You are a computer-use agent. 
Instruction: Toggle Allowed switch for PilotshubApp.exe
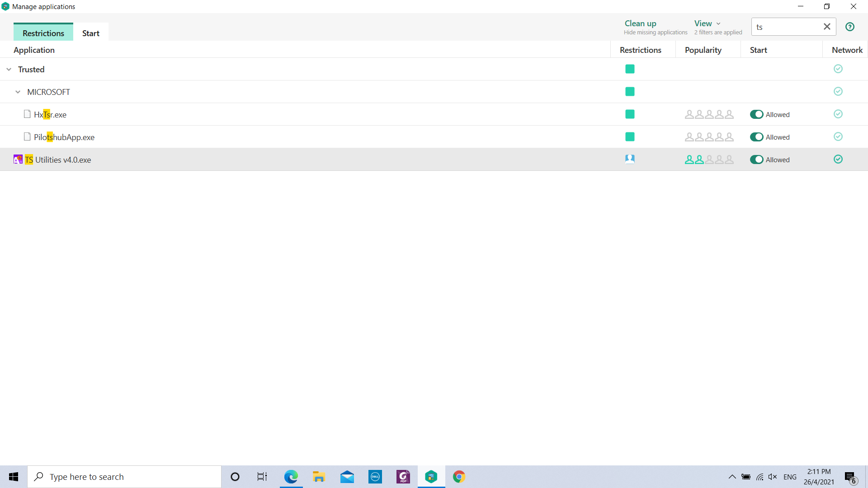coord(756,137)
